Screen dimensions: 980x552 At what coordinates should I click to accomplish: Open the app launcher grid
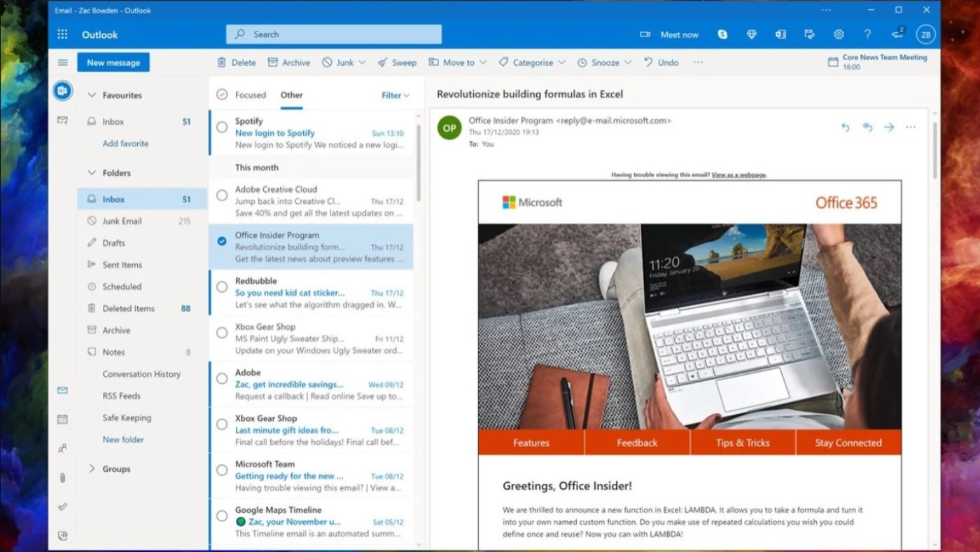62,34
